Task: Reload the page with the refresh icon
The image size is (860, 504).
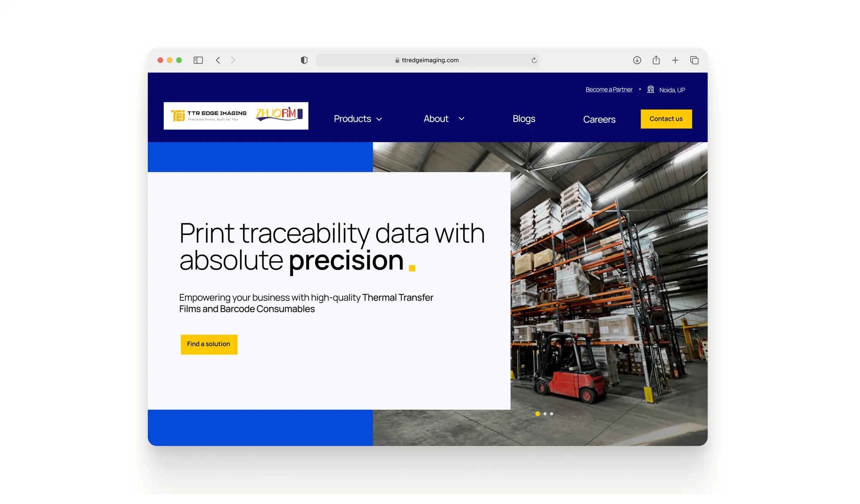Action: [x=534, y=60]
